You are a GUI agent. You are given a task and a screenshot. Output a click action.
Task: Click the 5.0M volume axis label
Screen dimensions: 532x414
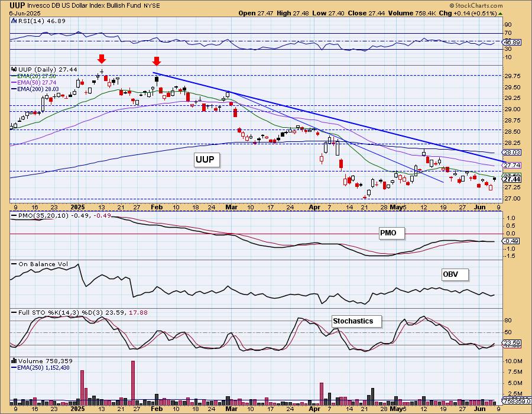click(515, 383)
